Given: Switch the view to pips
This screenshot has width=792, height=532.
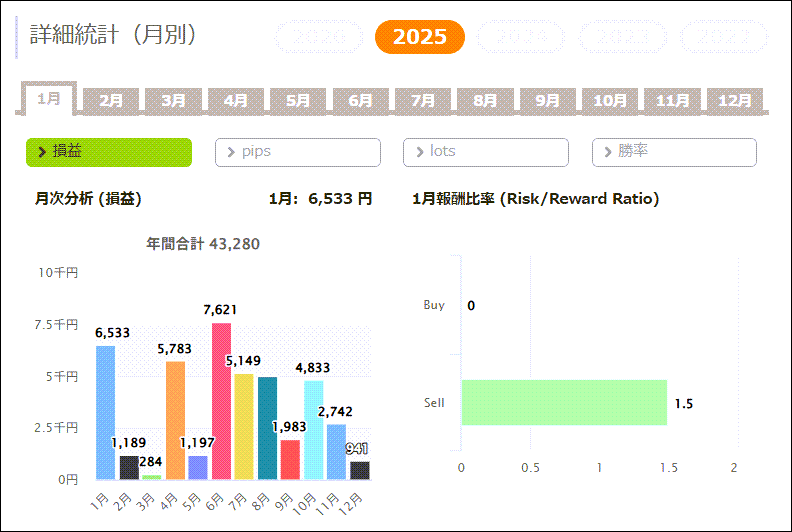Looking at the screenshot, I should 298,152.
